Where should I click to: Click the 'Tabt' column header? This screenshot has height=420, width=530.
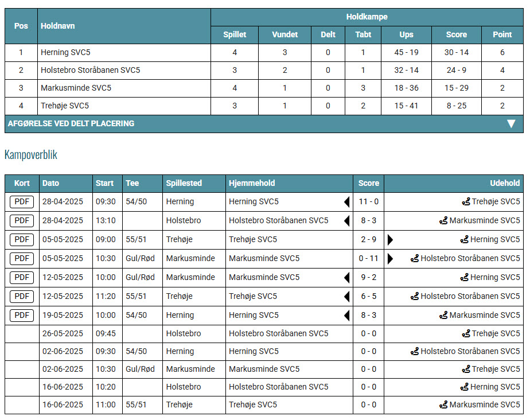363,35
